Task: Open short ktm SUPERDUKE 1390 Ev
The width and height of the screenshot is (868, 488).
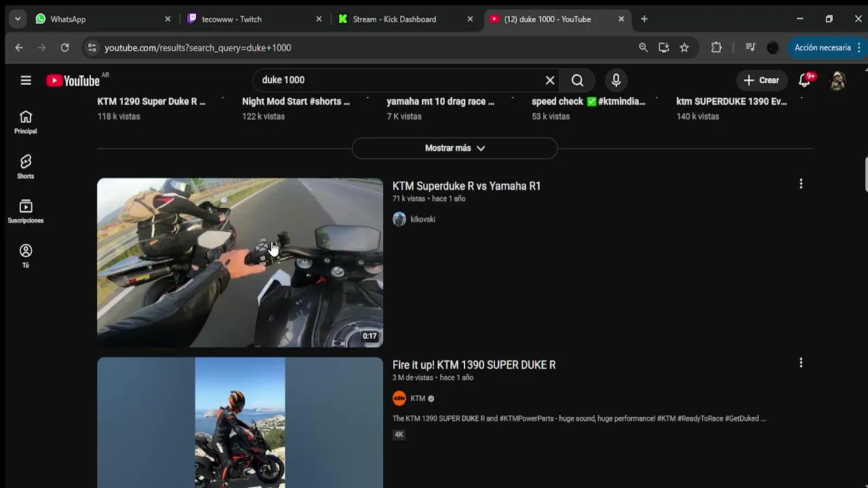Action: (731, 102)
